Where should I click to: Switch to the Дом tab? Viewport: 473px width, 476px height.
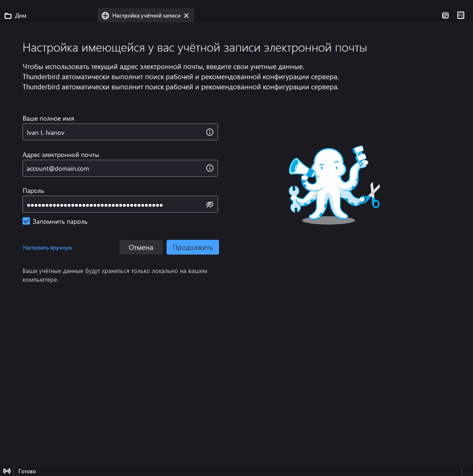pyautogui.click(x=21, y=16)
